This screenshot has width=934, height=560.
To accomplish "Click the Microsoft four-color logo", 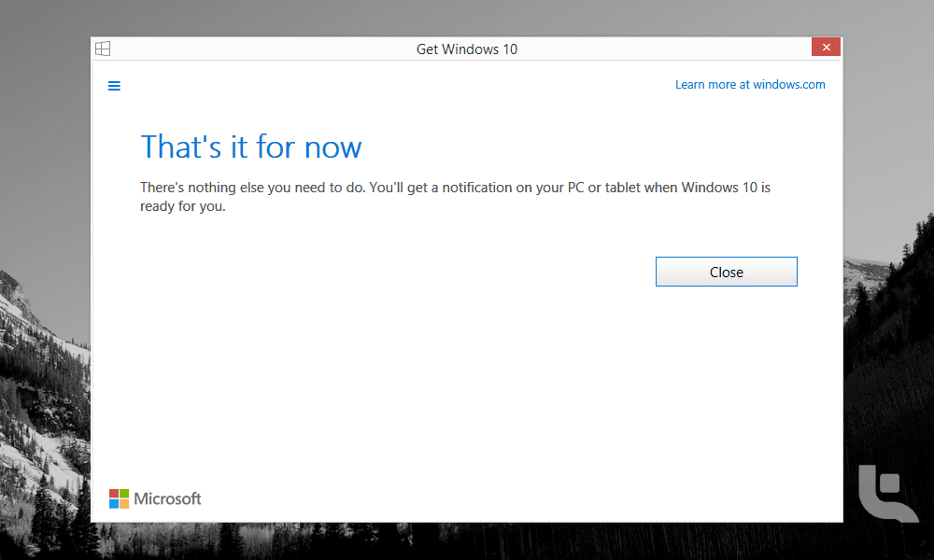I will [x=119, y=498].
